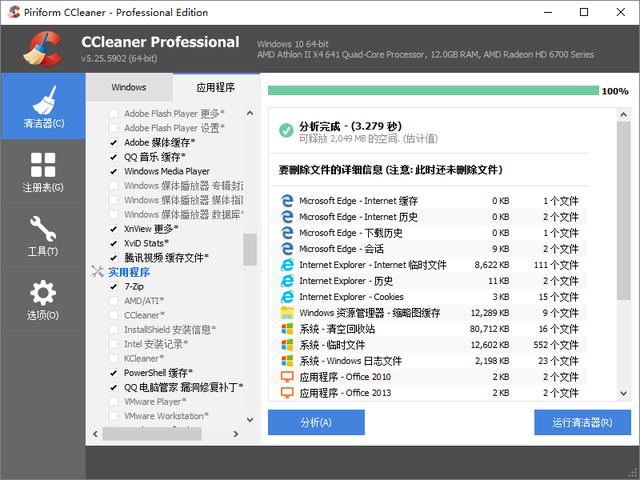Screen dimensions: 640x480
Task: Click the 运行清洁器(R) run cleaner button
Action: (x=582, y=422)
